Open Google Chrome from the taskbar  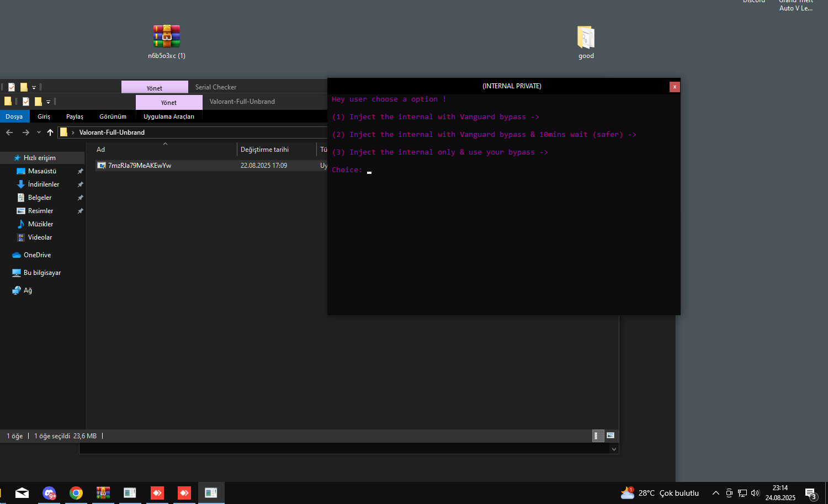click(76, 493)
